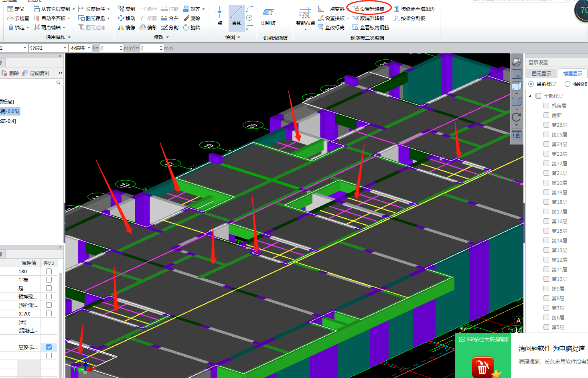Click 取消升降板 cancel raised slab

coord(368,18)
